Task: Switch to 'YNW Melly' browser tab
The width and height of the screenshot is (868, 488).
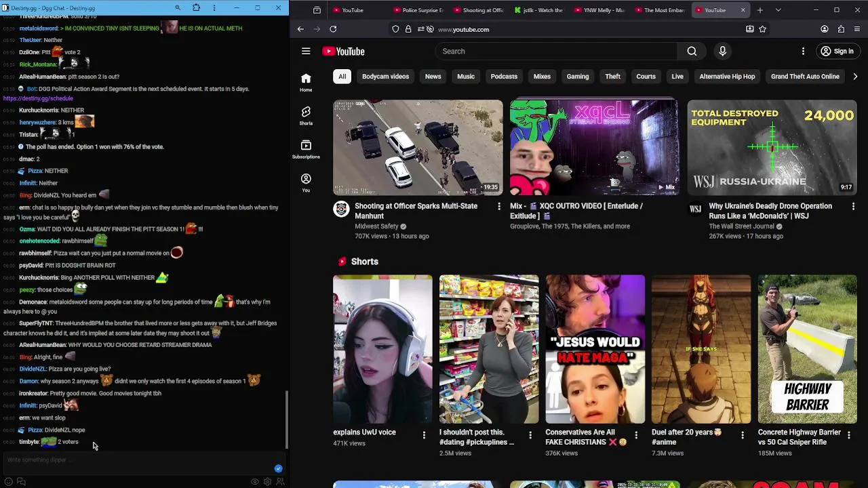Action: coord(599,10)
